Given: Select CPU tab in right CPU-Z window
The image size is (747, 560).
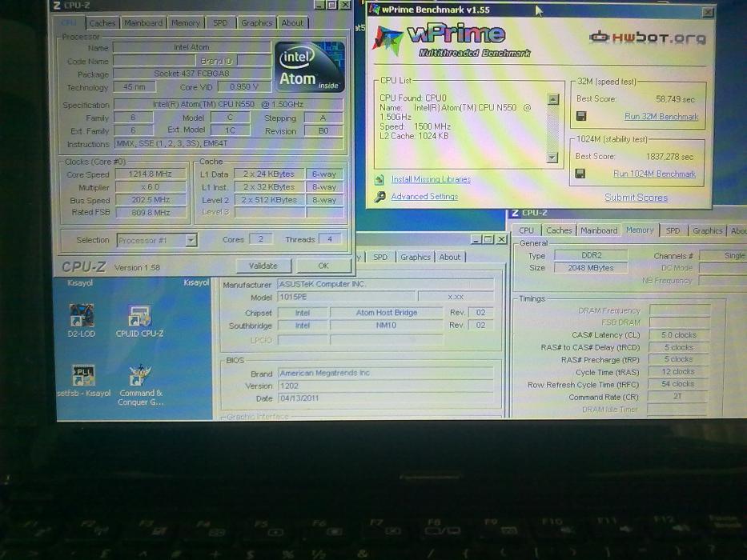Looking at the screenshot, I should click(x=527, y=230).
